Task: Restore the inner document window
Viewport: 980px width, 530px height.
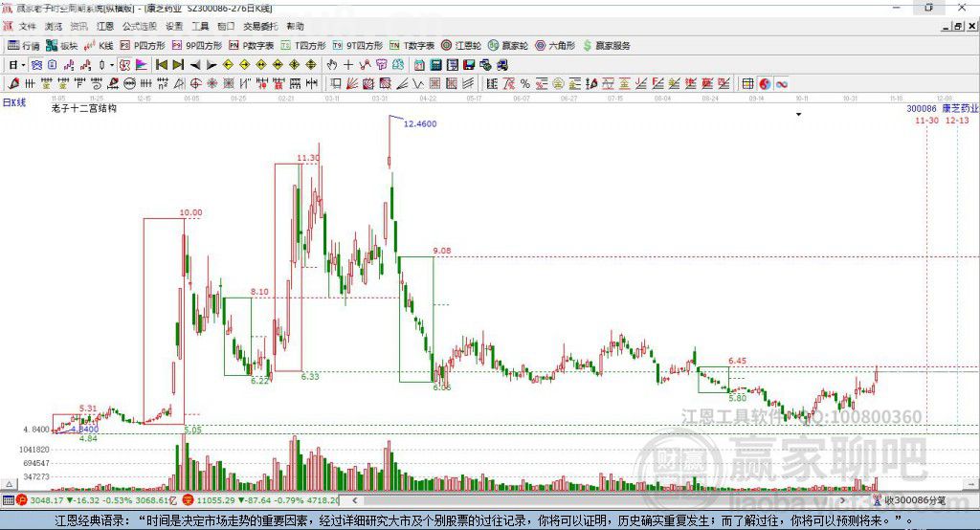Action: coord(958,26)
